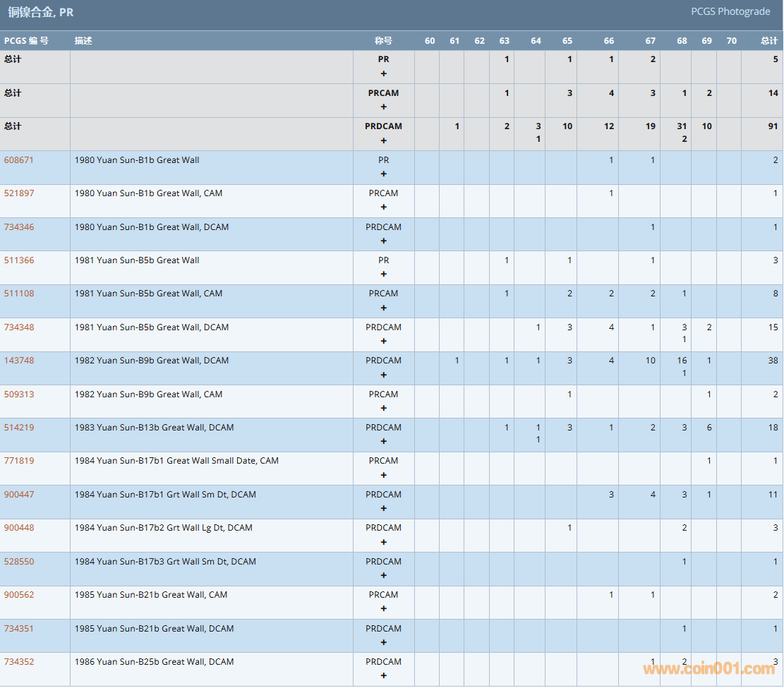Click plus icon for 1986 Sun-B25b DCAM row
This screenshot has height=688, width=784.
pyautogui.click(x=384, y=675)
